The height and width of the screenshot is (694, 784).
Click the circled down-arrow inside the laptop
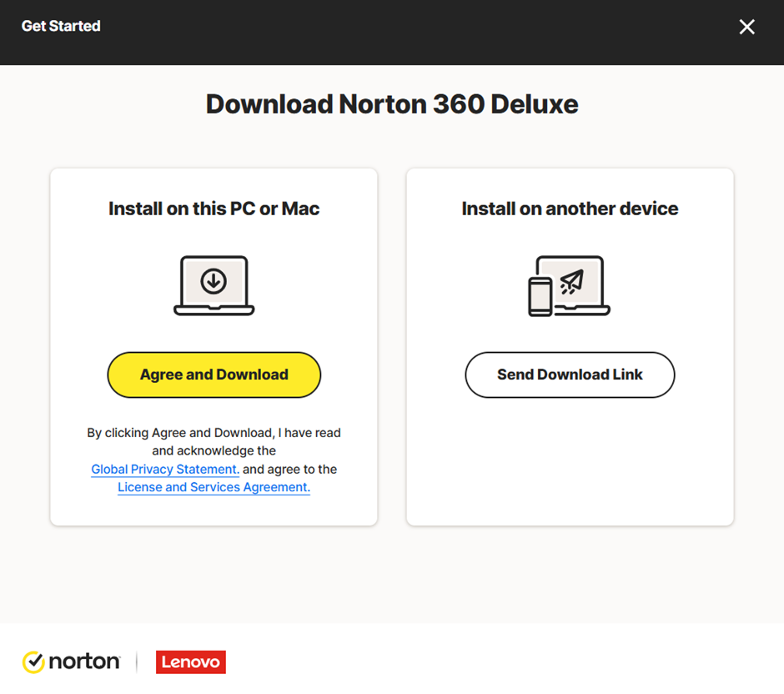point(214,282)
